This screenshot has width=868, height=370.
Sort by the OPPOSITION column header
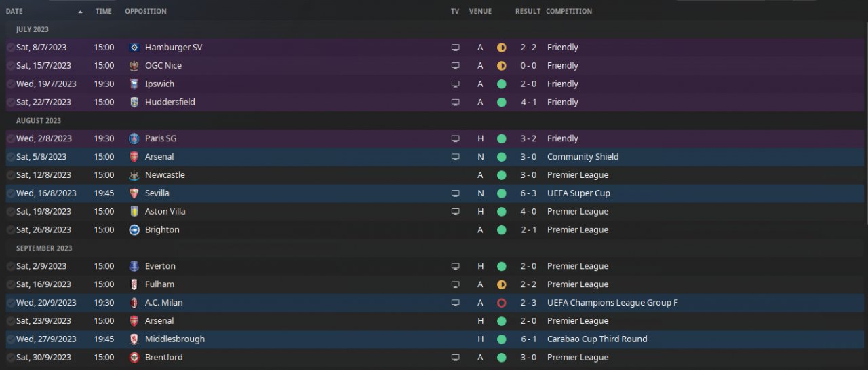146,12
